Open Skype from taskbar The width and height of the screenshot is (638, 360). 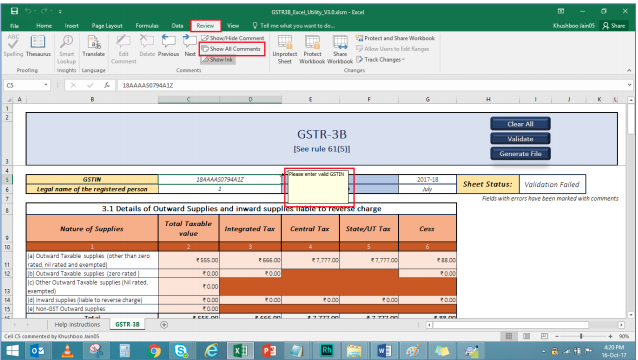[x=181, y=351]
